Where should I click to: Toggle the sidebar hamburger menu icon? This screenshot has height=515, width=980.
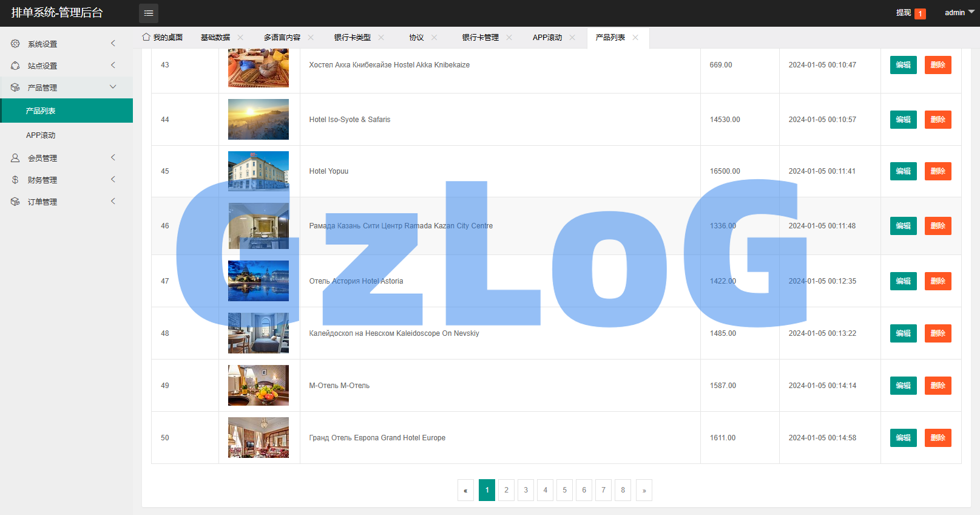pos(149,13)
